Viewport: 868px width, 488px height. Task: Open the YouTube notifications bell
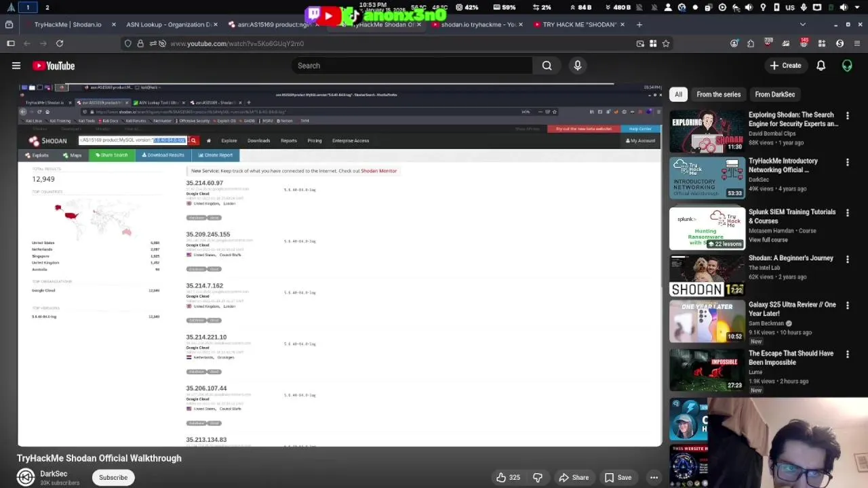[x=821, y=66]
